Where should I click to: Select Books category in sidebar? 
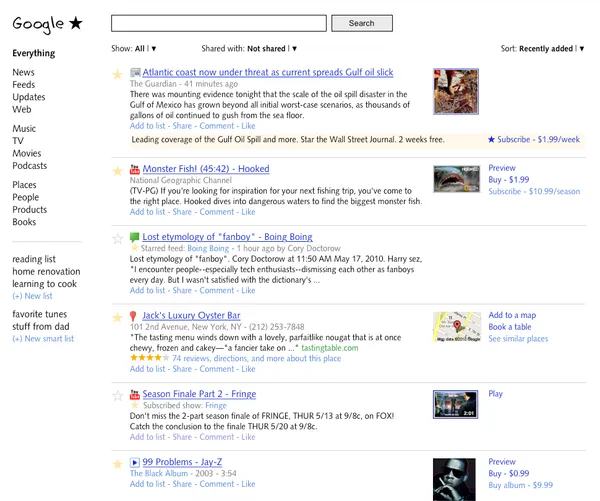click(x=24, y=222)
